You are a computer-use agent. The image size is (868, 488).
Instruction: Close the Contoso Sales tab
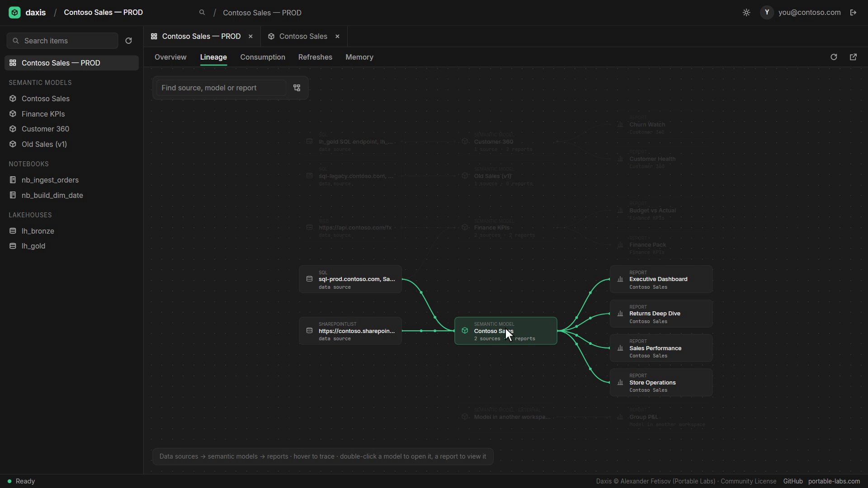tap(337, 37)
